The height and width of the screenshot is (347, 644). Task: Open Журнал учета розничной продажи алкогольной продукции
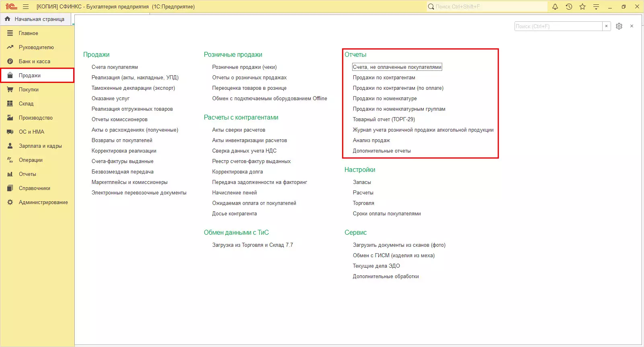[423, 130]
